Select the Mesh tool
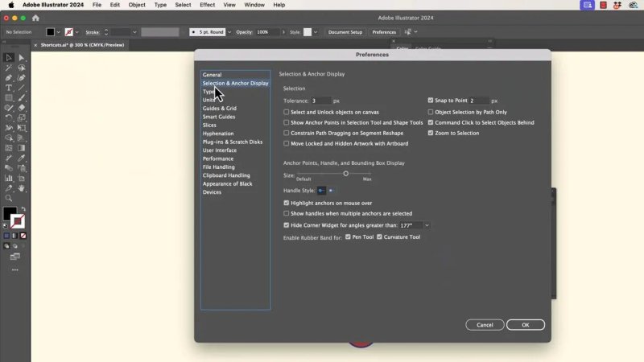The height and width of the screenshot is (362, 644). pyautogui.click(x=9, y=148)
